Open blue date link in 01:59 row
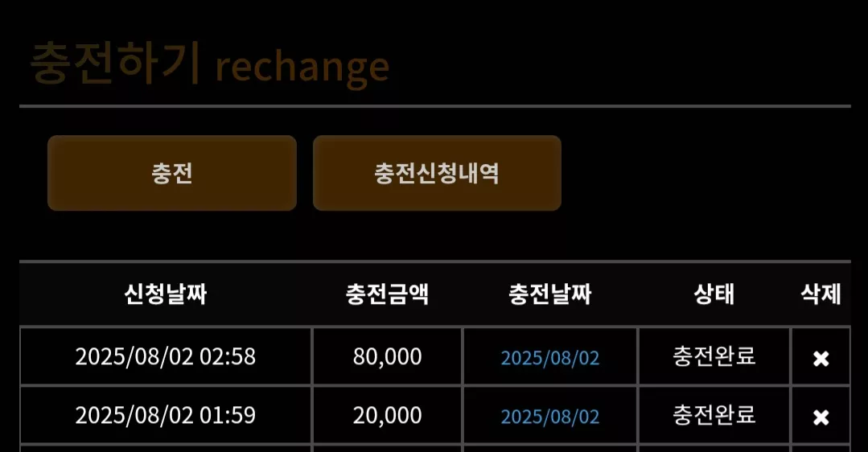This screenshot has width=868, height=452. (550, 417)
